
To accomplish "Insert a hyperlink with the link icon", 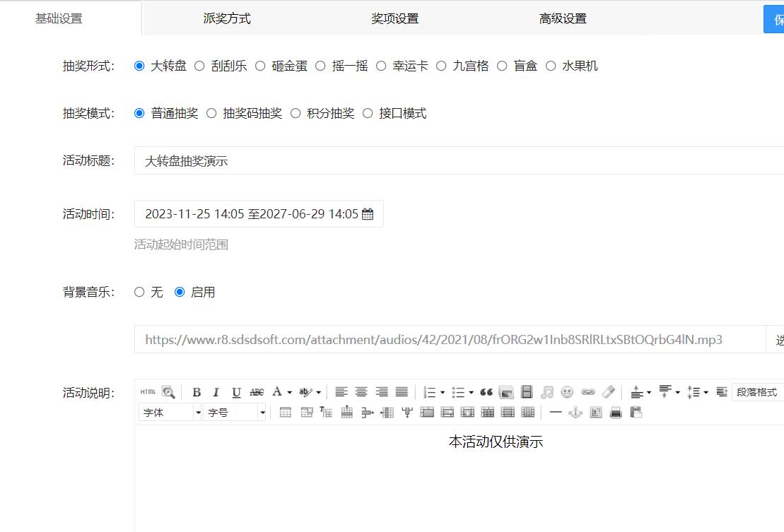I will pos(587,392).
